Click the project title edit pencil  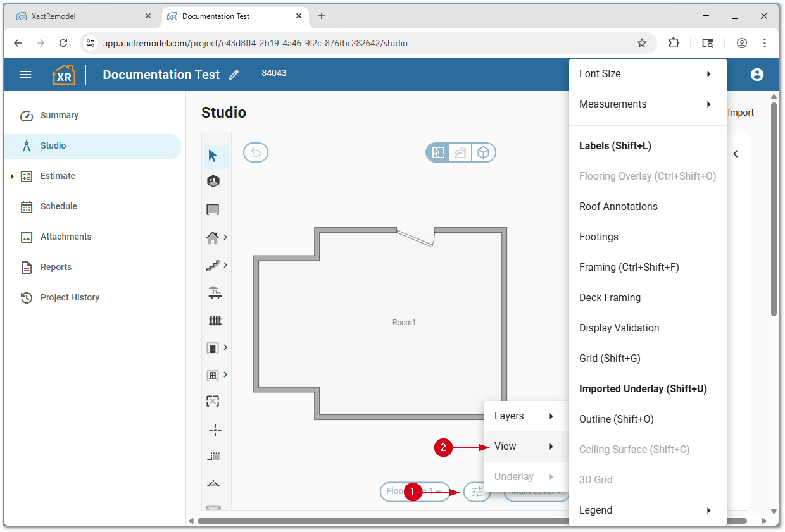[x=234, y=74]
